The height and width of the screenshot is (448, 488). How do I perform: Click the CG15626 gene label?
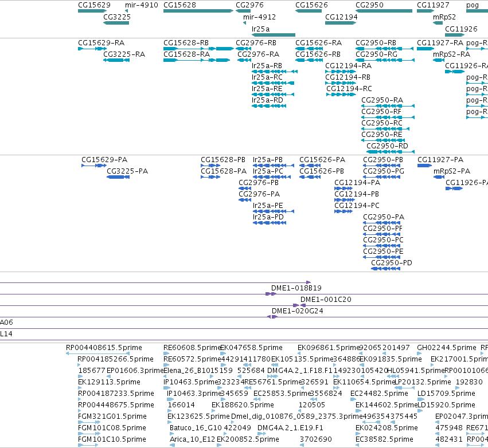[311, 5]
